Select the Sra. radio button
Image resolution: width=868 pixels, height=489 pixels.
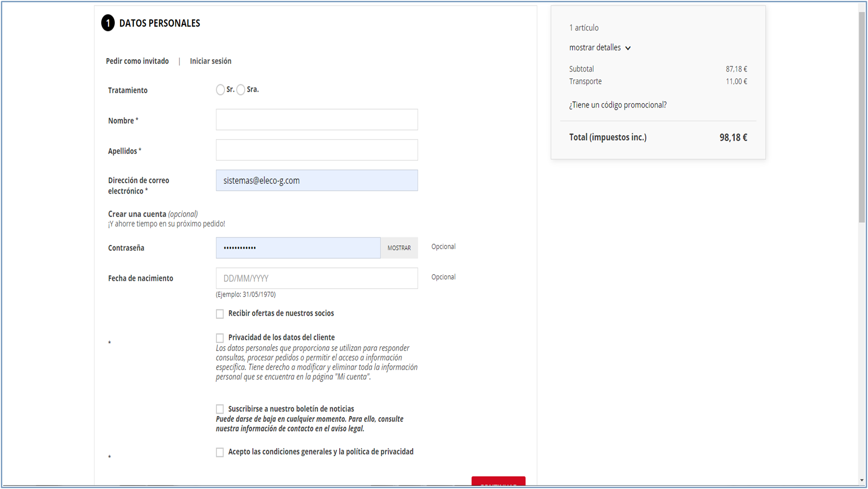pyautogui.click(x=241, y=90)
